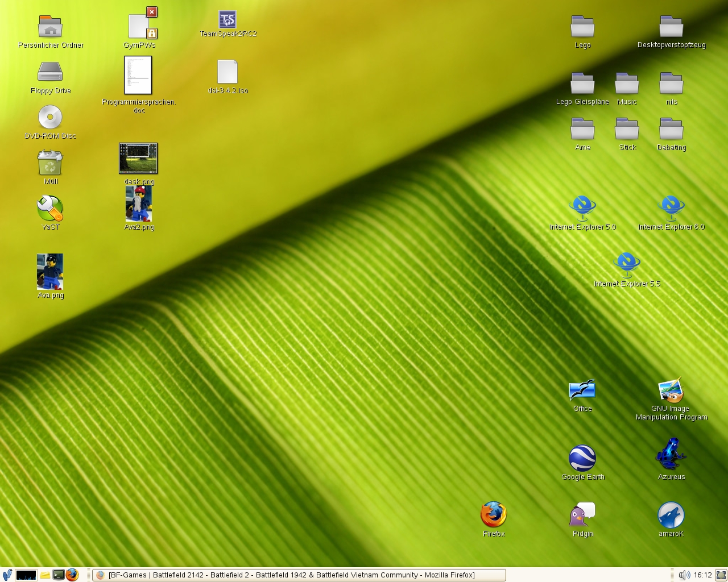Select the TeamSpeak2RC2 desktop icon
Viewport: 728px width, 582px height.
(x=227, y=20)
